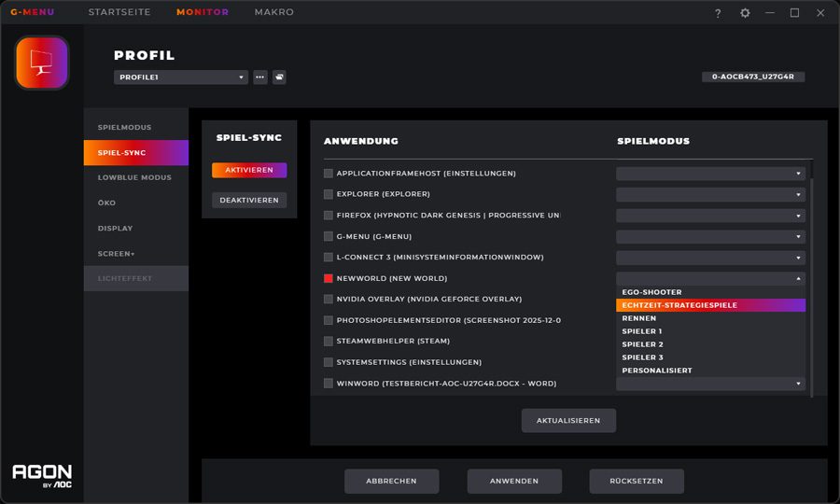Screen dimensions: 840x504
Task: Click the AGON by AOC logo
Action: click(42, 475)
